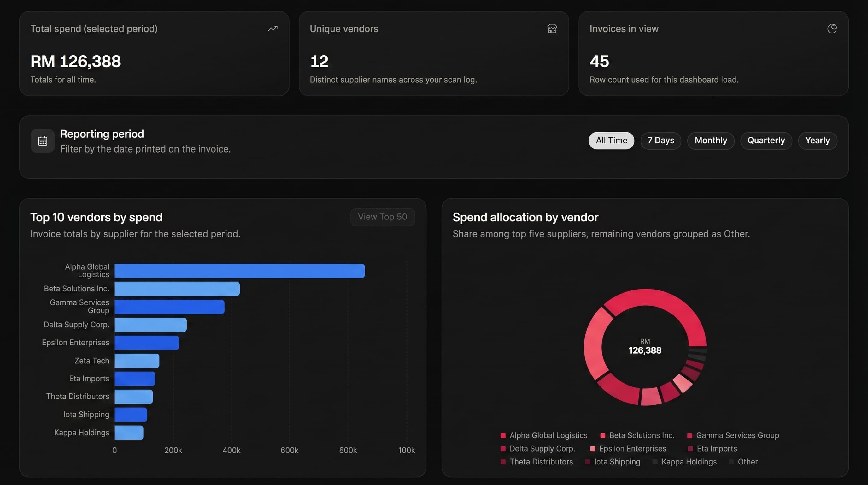
Task: Click the Delta Supply Corp. axis label
Action: [76, 325]
